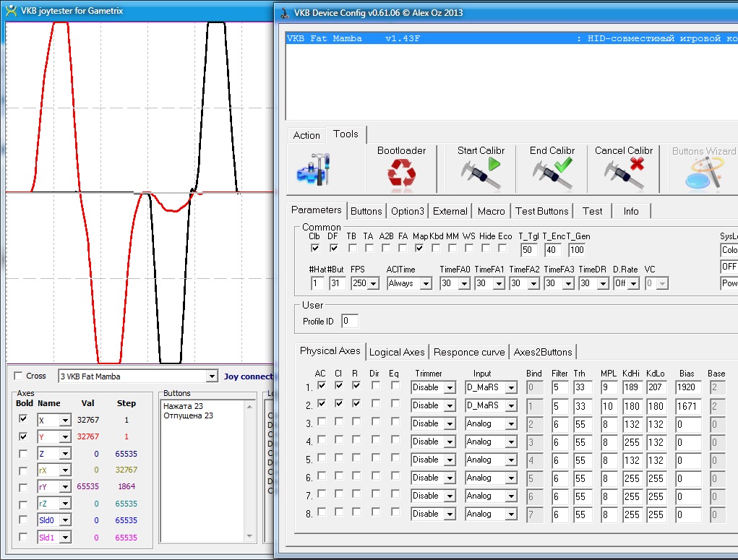This screenshot has width=738, height=560.
Task: Toggle the Map checkbox in Common
Action: (419, 248)
